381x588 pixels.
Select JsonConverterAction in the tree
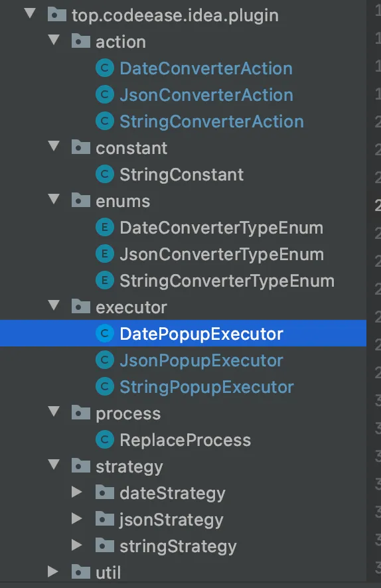206,95
